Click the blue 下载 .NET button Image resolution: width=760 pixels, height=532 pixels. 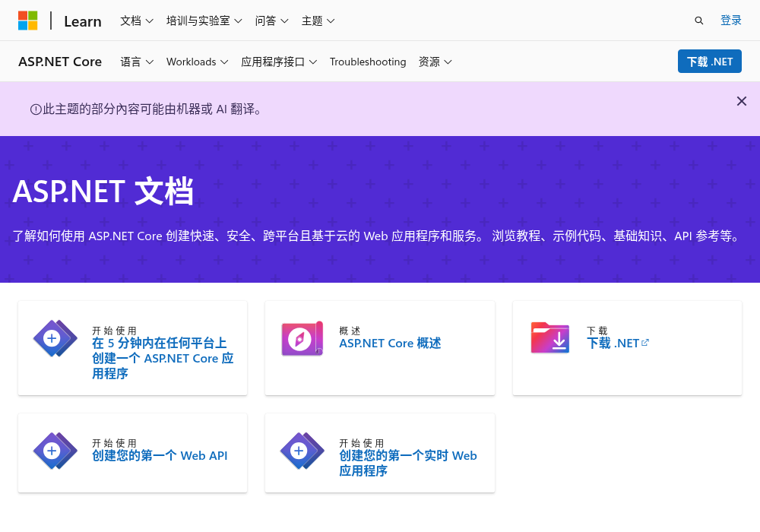tap(710, 62)
